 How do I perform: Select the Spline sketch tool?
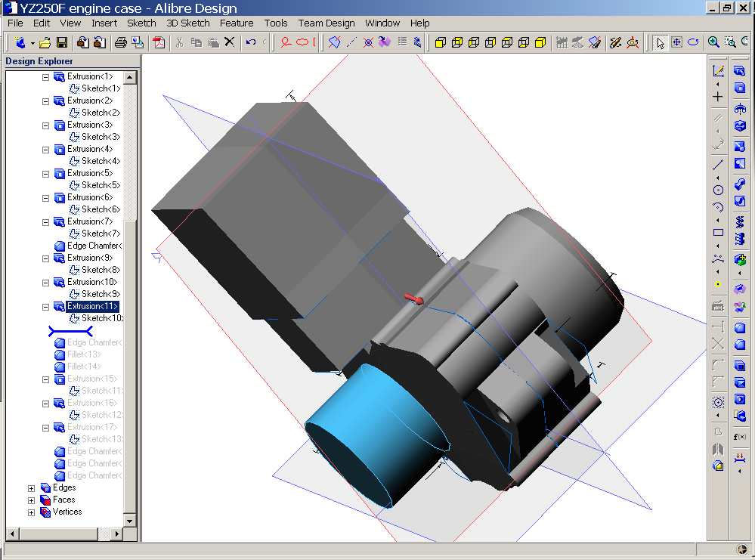[718, 258]
